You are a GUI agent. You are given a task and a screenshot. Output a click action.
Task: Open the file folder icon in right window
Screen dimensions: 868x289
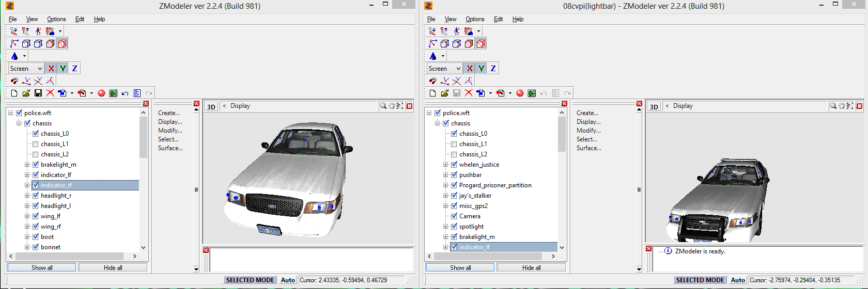pyautogui.click(x=444, y=93)
